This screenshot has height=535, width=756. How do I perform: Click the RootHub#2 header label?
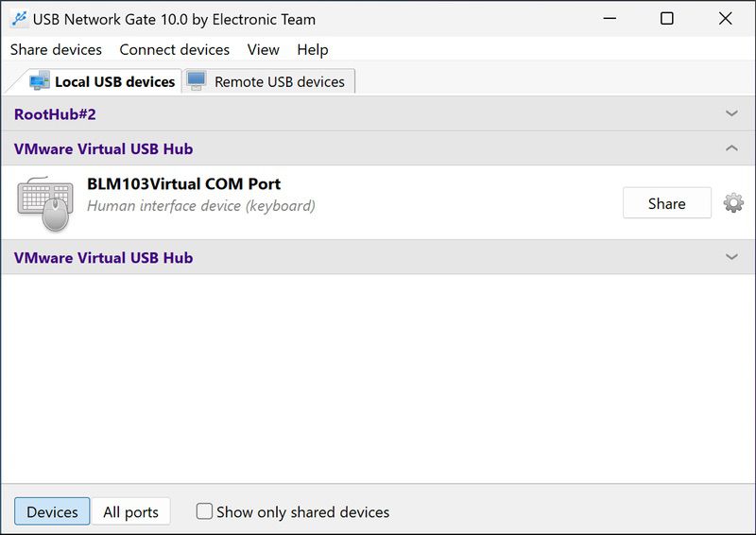pyautogui.click(x=55, y=114)
